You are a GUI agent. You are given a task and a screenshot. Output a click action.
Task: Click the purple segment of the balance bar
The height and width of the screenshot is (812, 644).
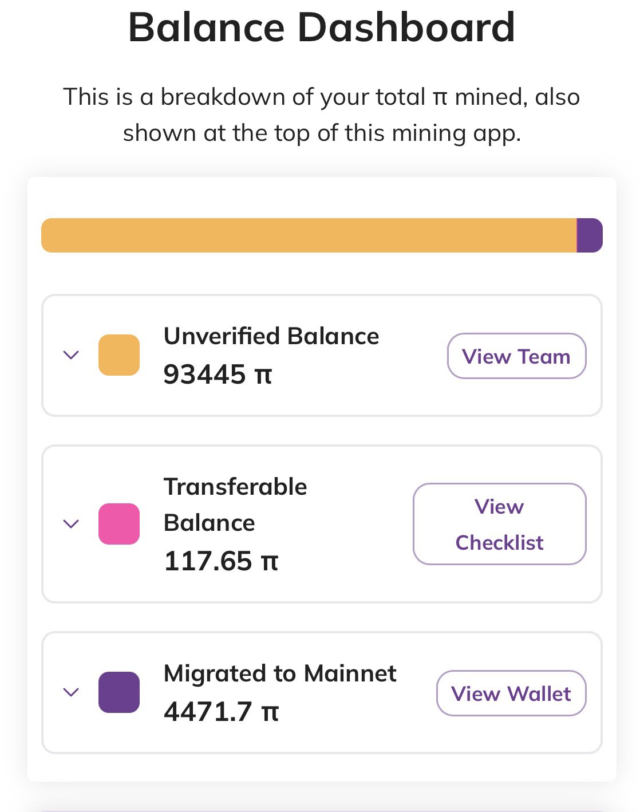click(589, 235)
